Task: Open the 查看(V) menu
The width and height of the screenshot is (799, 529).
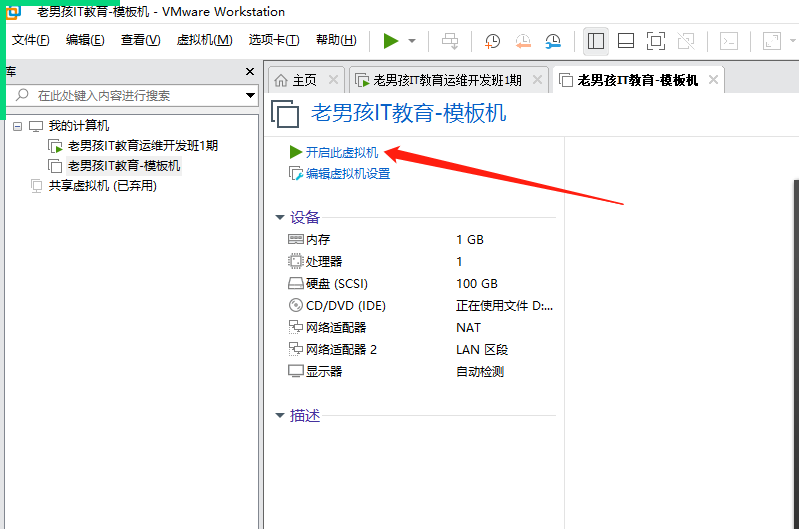Action: 141,40
